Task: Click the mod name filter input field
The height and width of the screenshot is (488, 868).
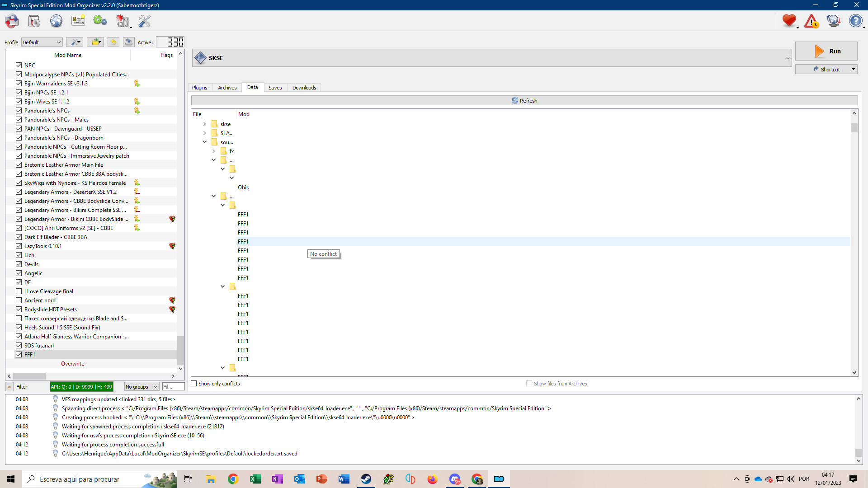Action: 173,387
